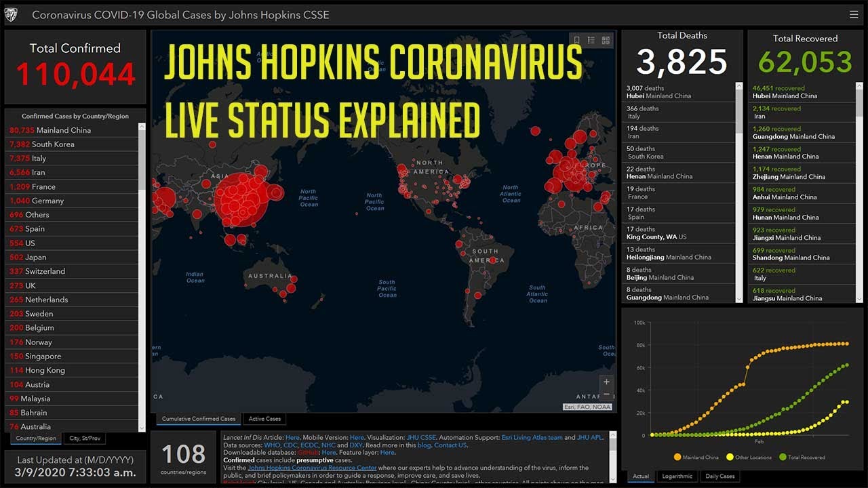Switch to Cumulative Confirmed Cases tab

click(x=199, y=419)
